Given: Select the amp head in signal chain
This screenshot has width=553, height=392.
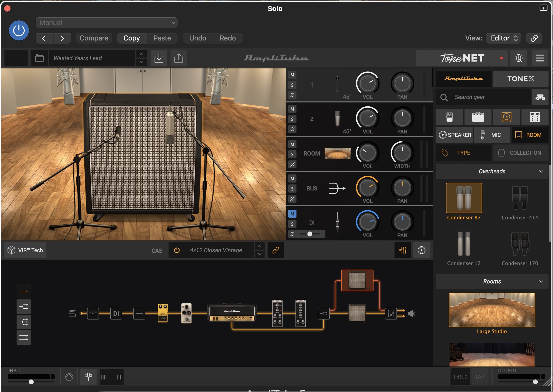Looking at the screenshot, I should click(x=232, y=313).
